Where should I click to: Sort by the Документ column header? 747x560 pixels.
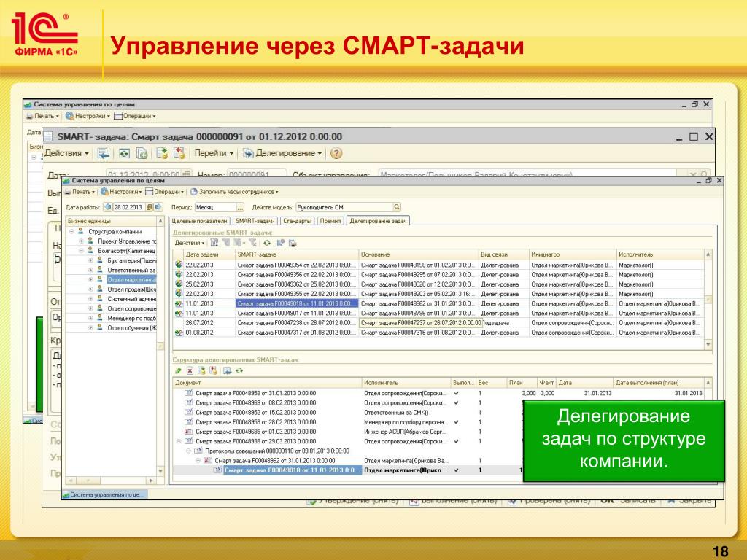coord(267,383)
